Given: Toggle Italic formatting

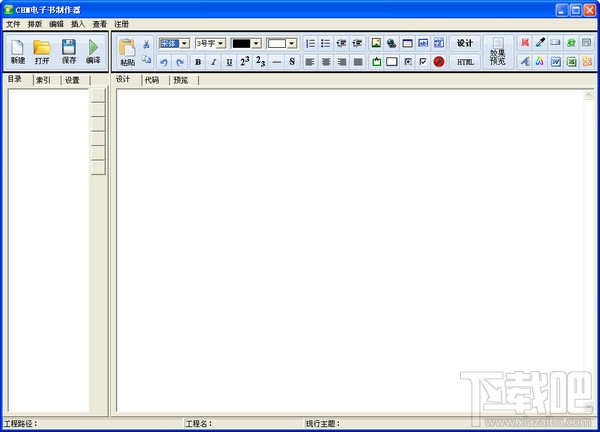Looking at the screenshot, I should point(214,62).
